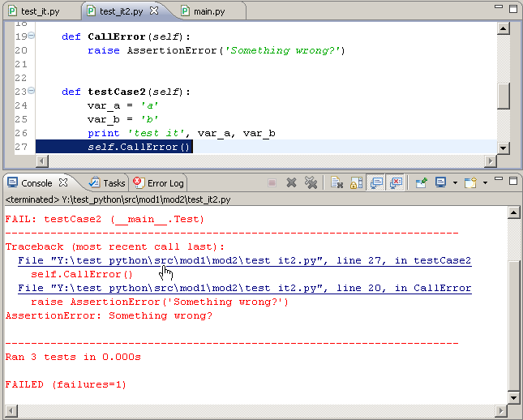523x420 pixels.
Task: Click the console vertical scrollbar thumb
Action: (513, 325)
